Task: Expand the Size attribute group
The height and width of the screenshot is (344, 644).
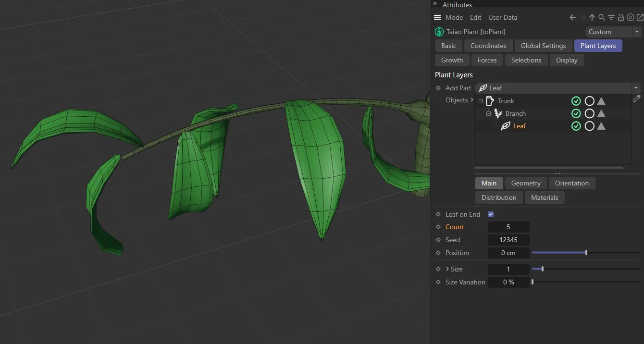Action: pyautogui.click(x=448, y=269)
